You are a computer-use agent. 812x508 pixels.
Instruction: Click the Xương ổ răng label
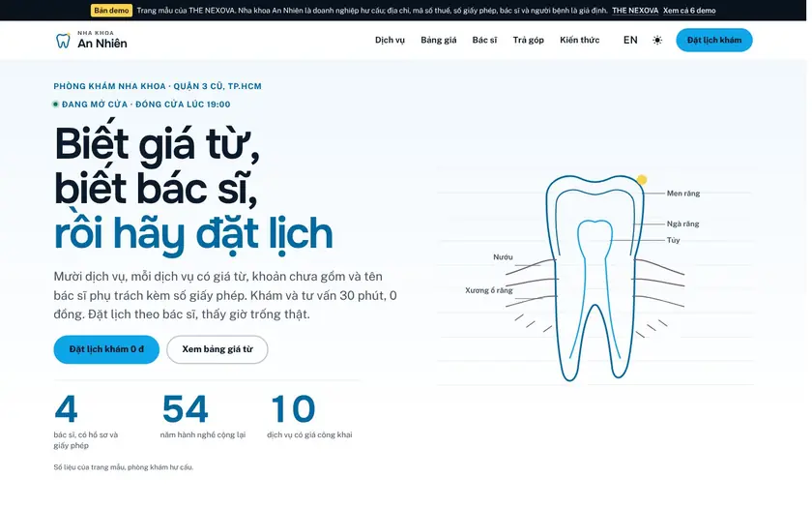489,290
